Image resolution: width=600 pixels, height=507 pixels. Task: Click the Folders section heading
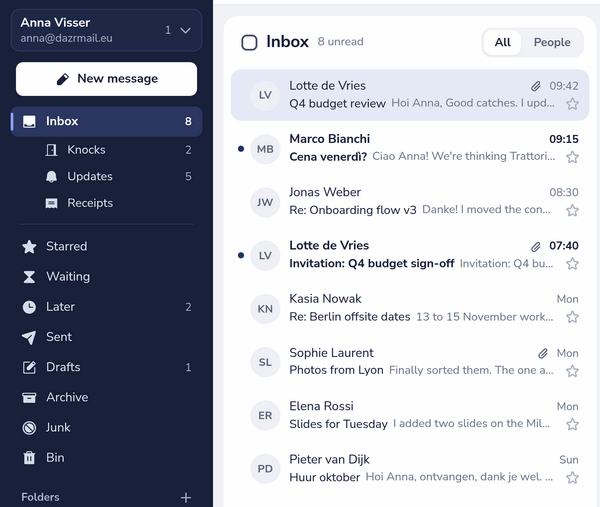point(40,497)
